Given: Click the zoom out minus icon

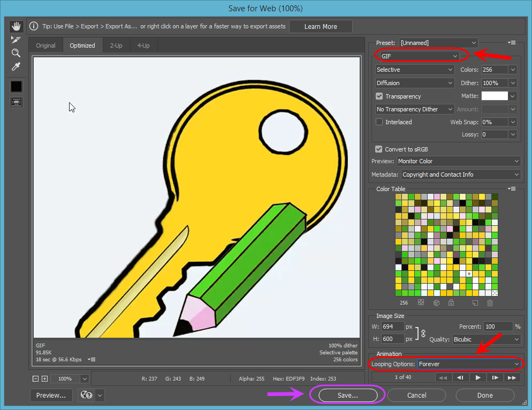Looking at the screenshot, I should (35, 378).
